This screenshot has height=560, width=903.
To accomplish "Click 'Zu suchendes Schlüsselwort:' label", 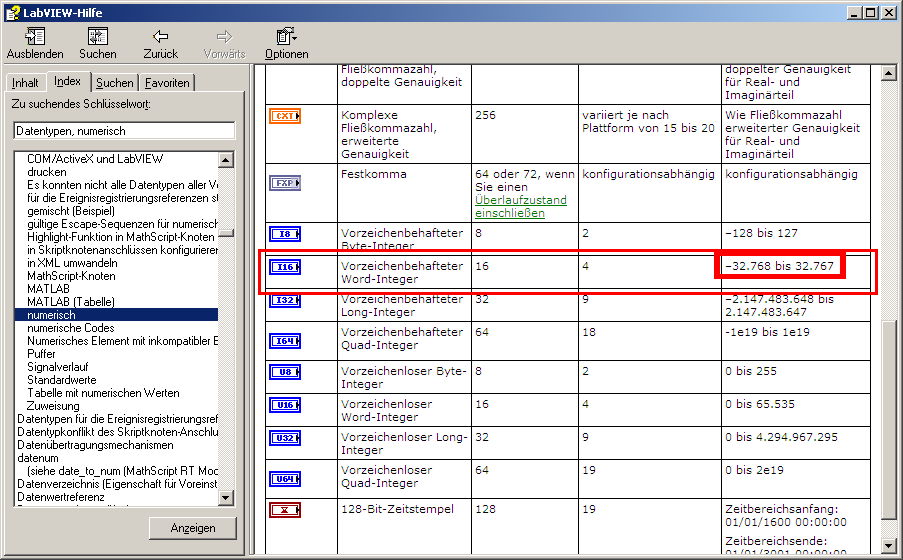I will coord(81,104).
